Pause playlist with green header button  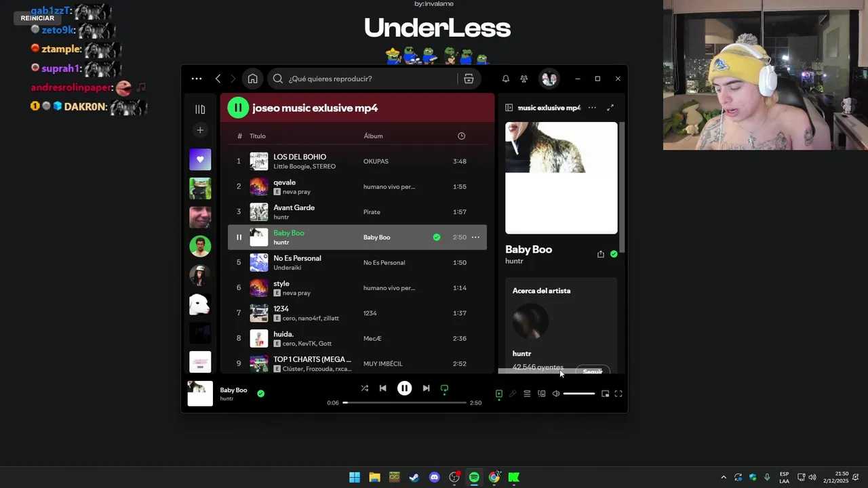pyautogui.click(x=237, y=108)
